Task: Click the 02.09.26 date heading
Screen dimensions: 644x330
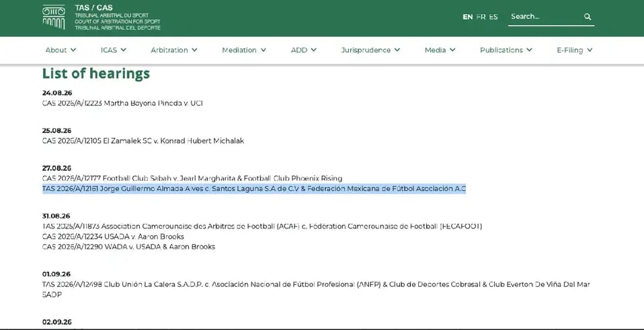Action: (x=57, y=323)
